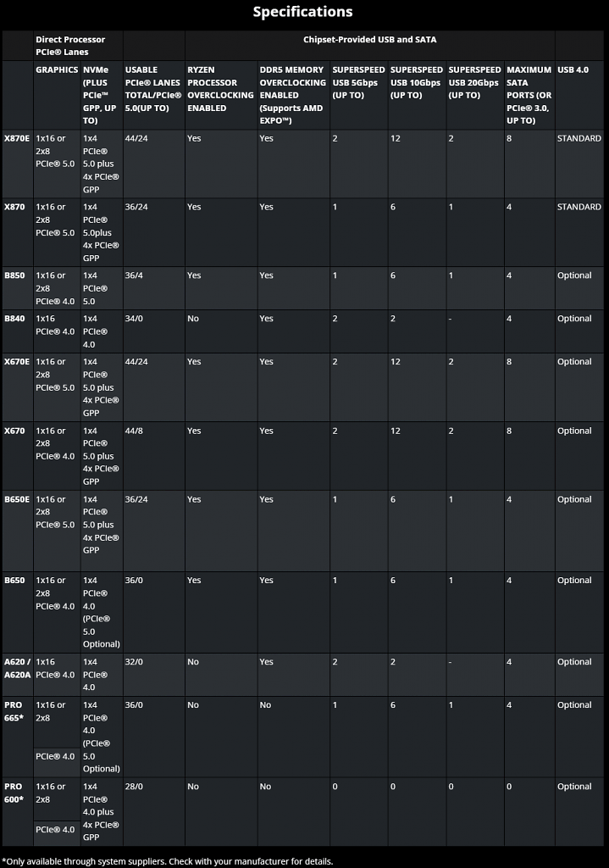Click the RYZEN PROCESSOR OVERCLOCKING ENABLED header
Screen dimensions: 609x868
coord(220,89)
